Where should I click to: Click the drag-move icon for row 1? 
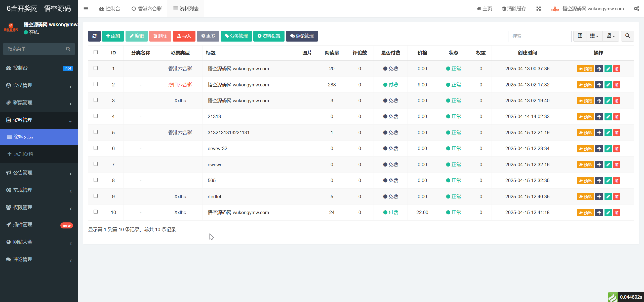[x=599, y=69]
